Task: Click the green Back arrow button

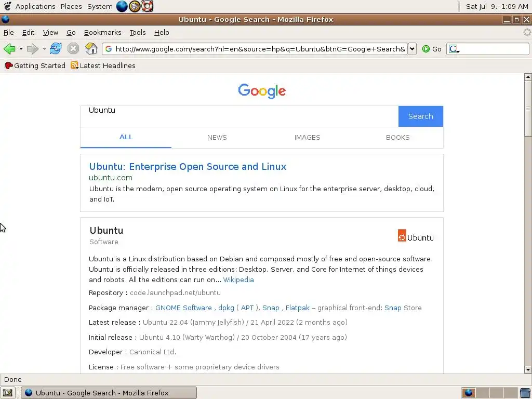Action: pos(9,49)
